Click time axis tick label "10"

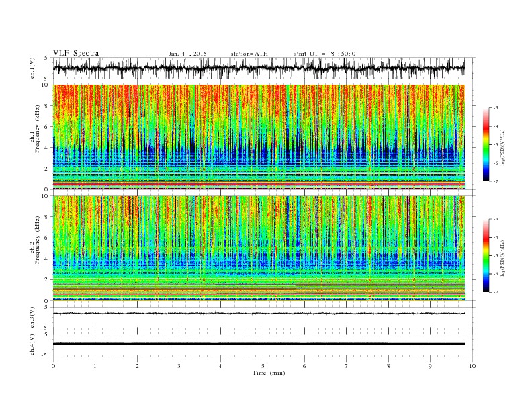point(472,366)
